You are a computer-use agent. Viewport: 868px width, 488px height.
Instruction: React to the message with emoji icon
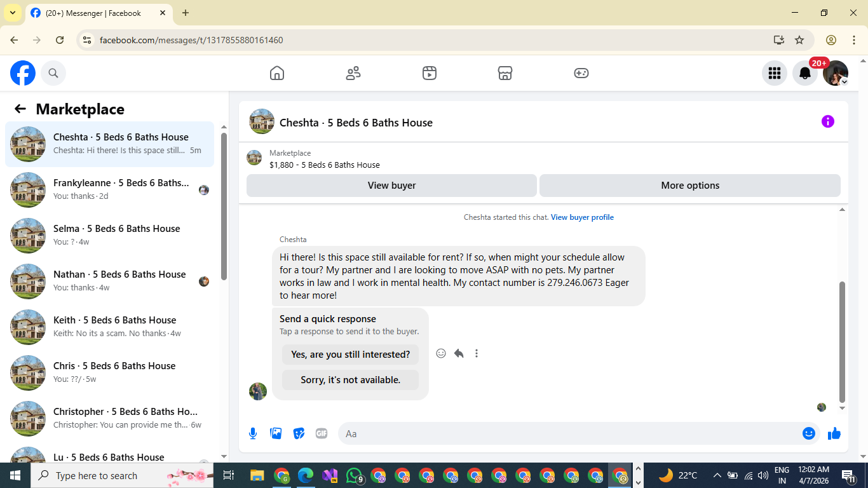(441, 353)
